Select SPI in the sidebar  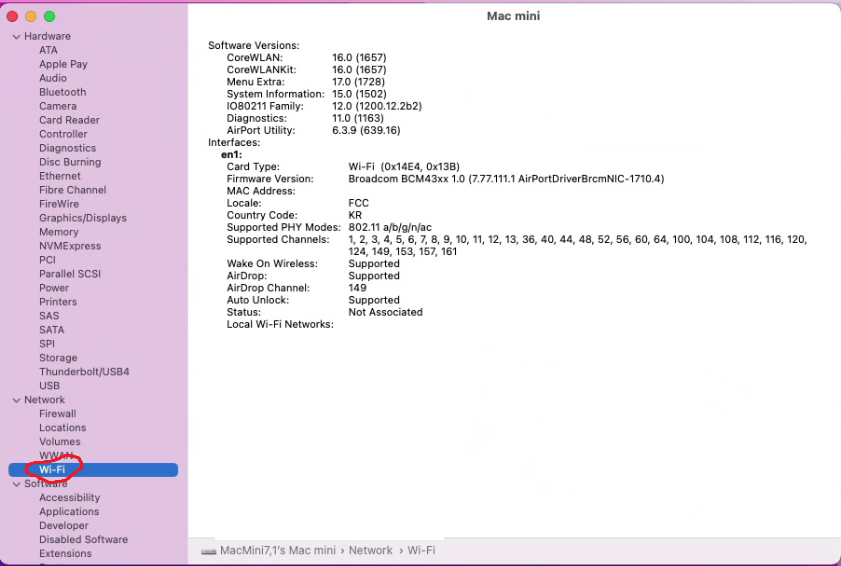click(47, 343)
